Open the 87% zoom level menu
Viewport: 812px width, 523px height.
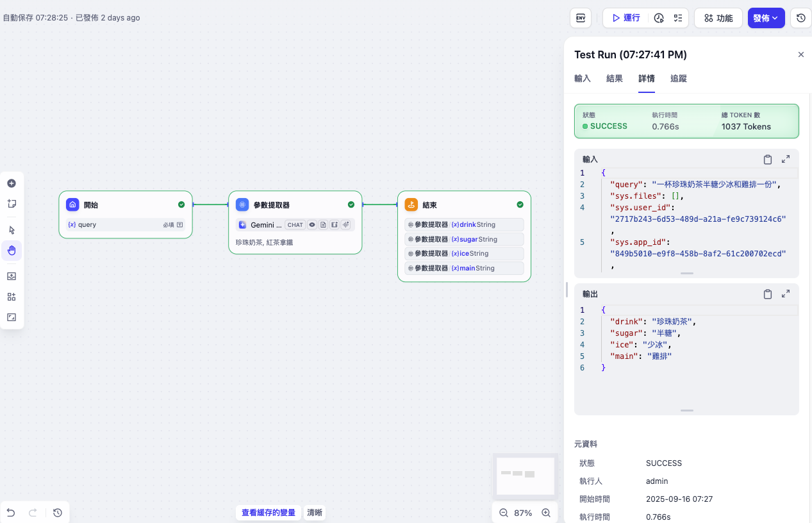click(523, 513)
